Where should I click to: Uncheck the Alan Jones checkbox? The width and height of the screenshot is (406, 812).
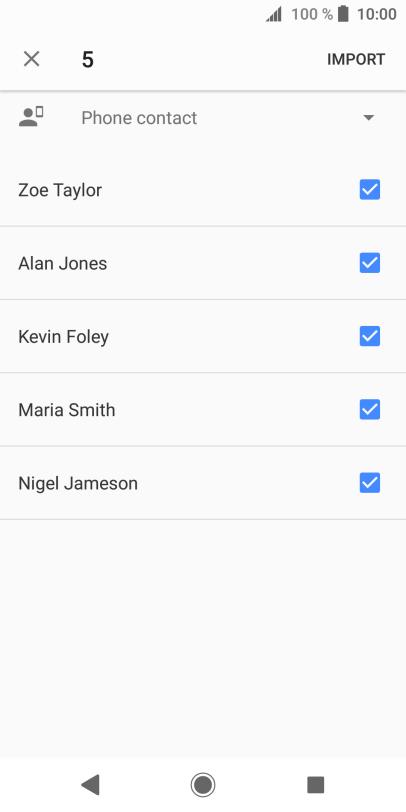[370, 263]
